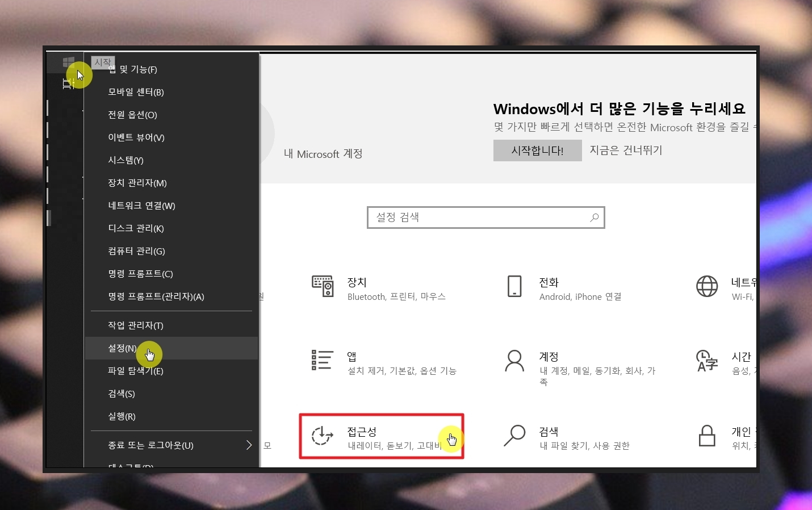Click the privacy padlock icon
Viewport: 812px width, 510px height.
point(707,436)
